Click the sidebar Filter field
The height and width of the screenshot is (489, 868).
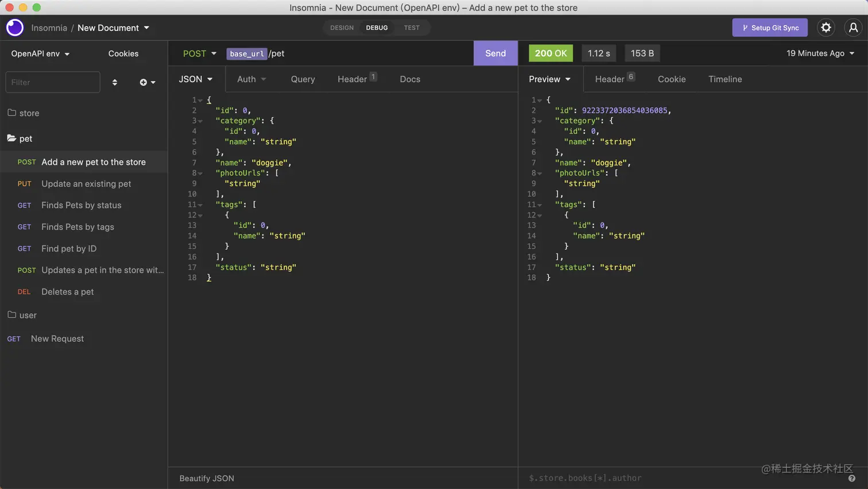pyautogui.click(x=53, y=82)
